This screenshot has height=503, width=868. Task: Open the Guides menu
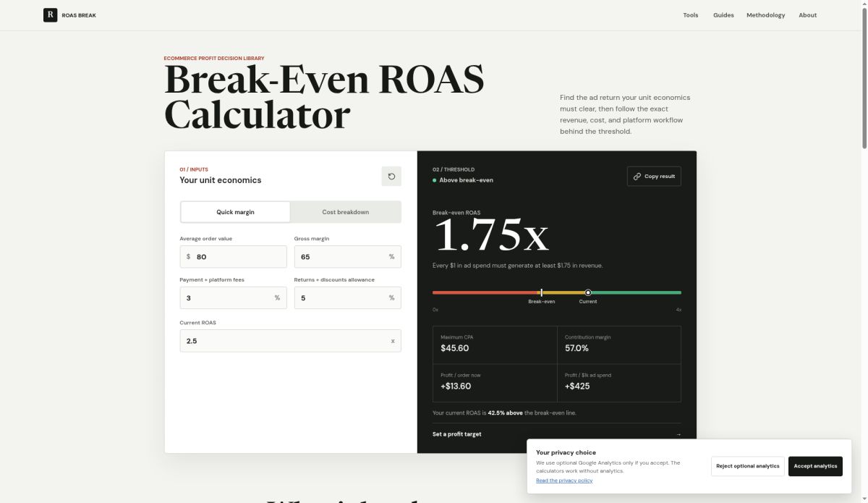[x=723, y=15]
